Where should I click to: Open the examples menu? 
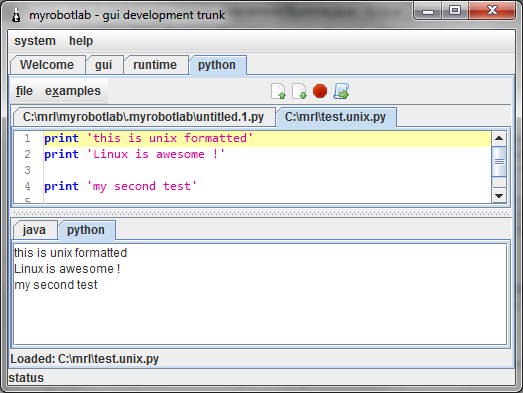pyautogui.click(x=73, y=91)
